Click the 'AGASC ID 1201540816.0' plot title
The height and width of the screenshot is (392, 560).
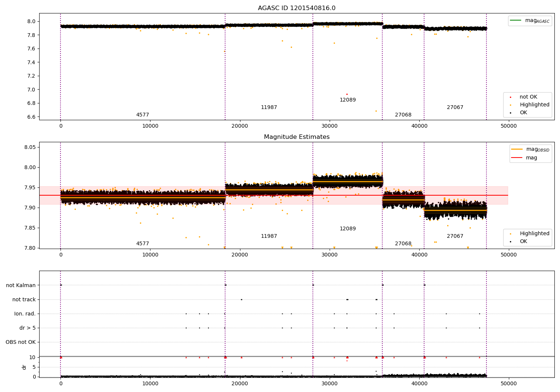point(296,8)
